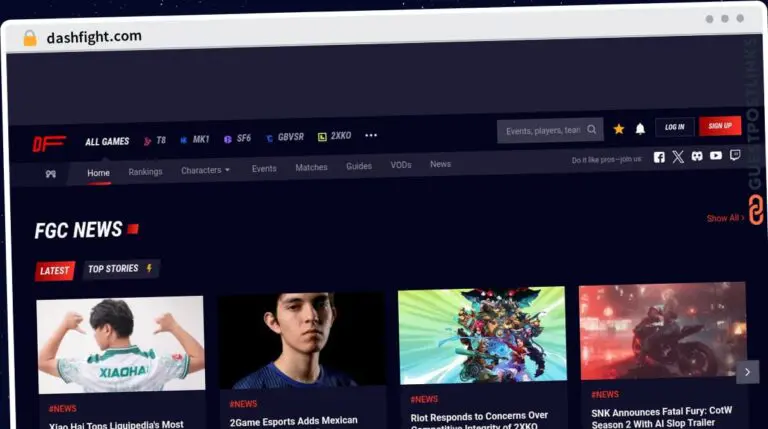Screen dimensions: 768x429
Task: Follow the Show All link
Action: [x=725, y=218]
